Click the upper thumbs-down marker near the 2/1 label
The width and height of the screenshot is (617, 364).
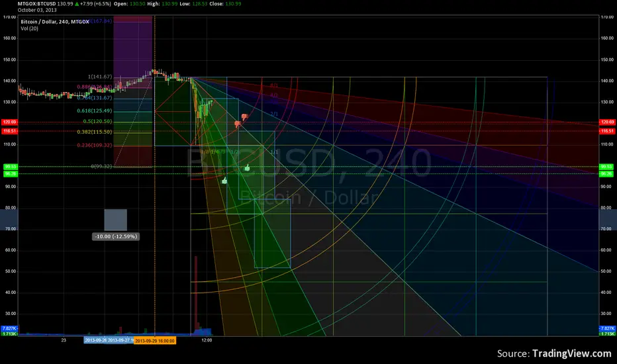tap(244, 117)
